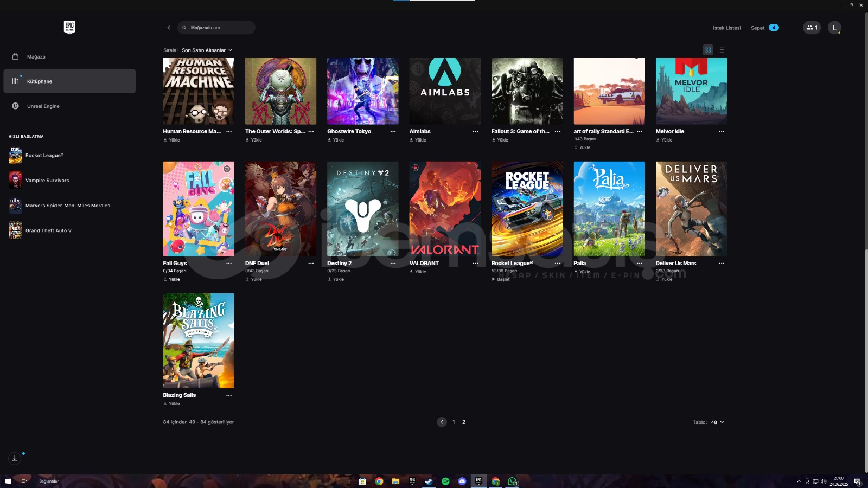Select page 2 in pagination
Screen dimensions: 868x488
tap(464, 422)
